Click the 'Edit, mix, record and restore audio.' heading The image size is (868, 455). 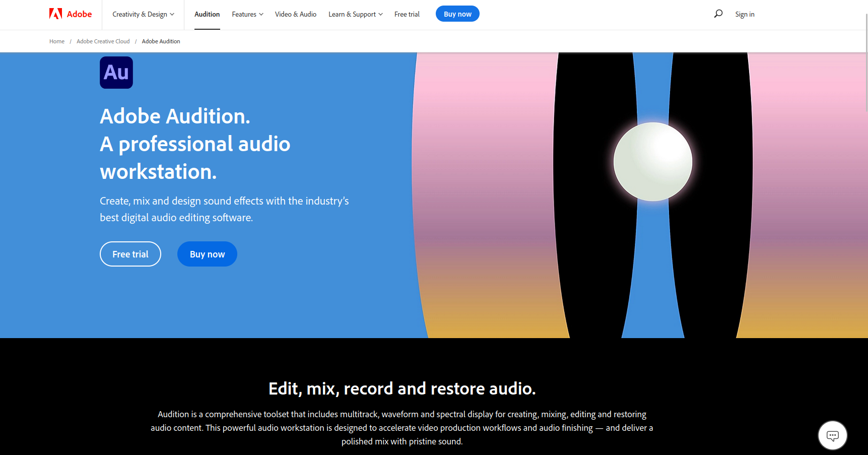pyautogui.click(x=402, y=388)
